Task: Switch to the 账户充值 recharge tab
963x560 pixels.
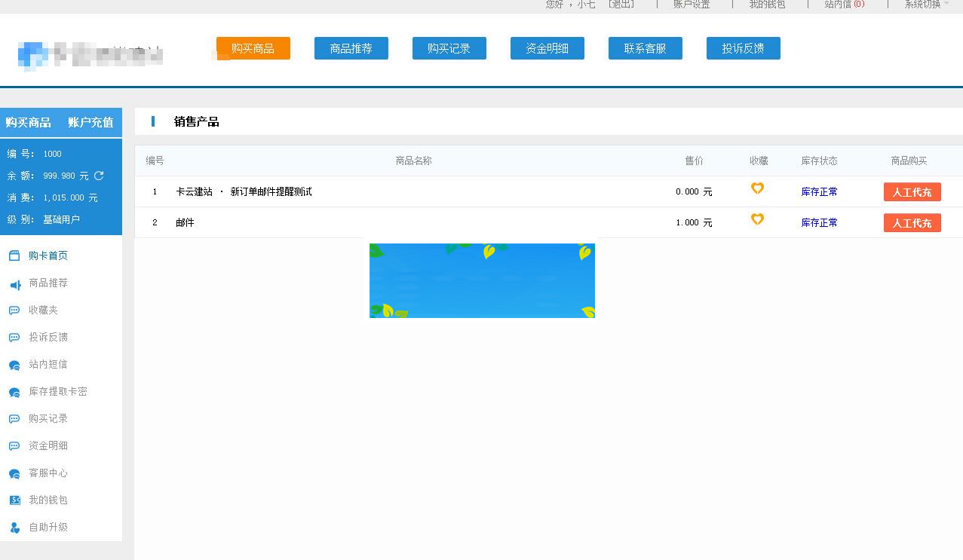Action: click(x=90, y=122)
